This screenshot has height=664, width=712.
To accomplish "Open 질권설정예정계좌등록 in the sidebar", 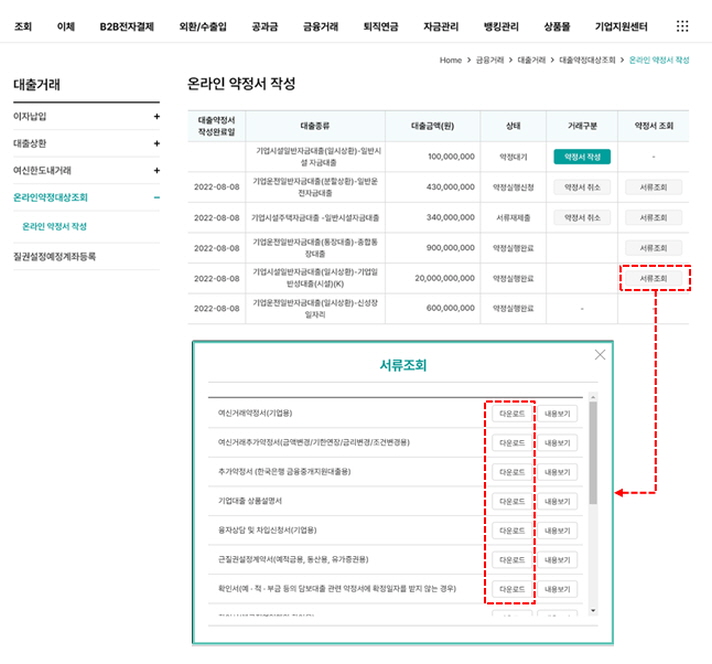I will coord(55,257).
